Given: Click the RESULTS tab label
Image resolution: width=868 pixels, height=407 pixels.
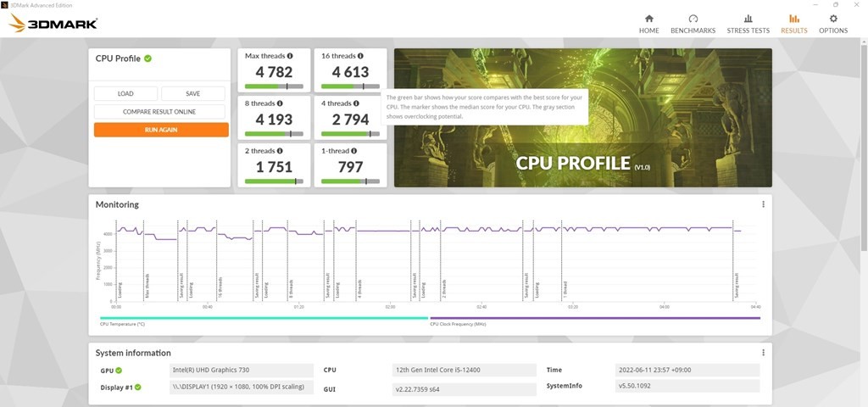Looking at the screenshot, I should (x=793, y=31).
